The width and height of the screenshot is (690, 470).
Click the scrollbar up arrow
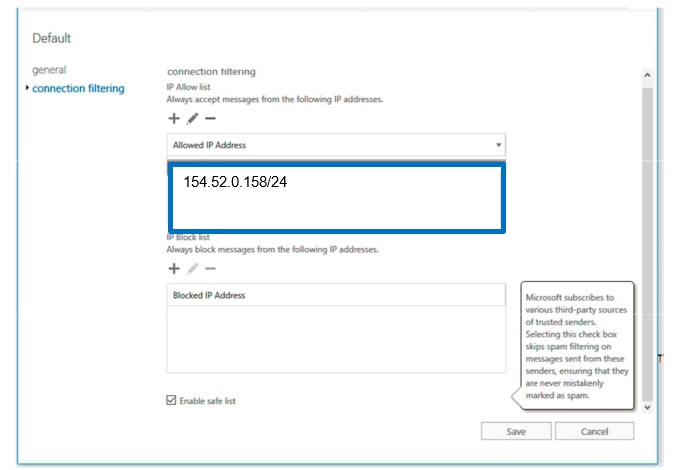(647, 75)
